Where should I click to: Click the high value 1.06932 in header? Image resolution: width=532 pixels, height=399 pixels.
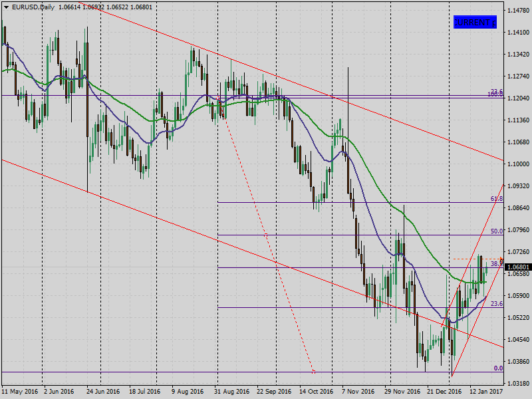[x=93, y=7]
